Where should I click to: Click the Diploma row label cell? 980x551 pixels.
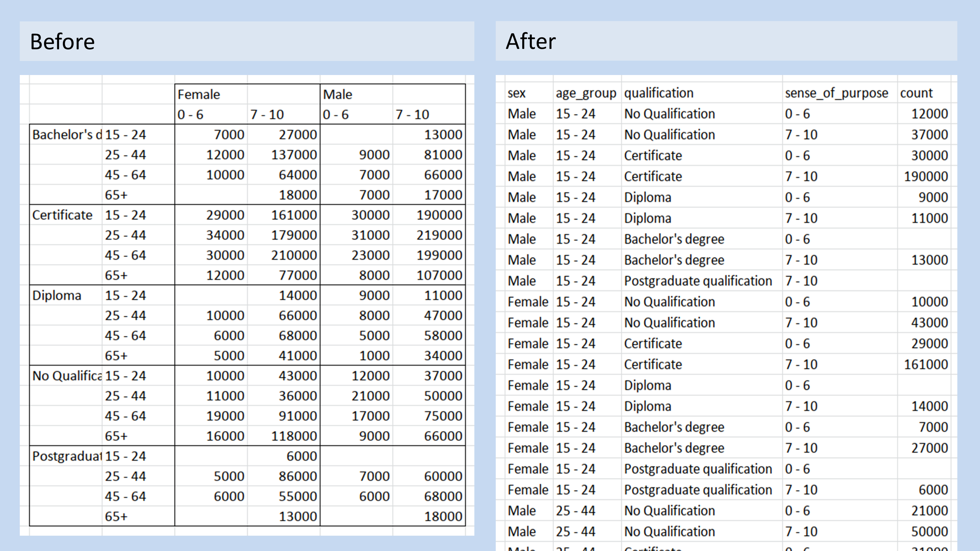click(57, 295)
